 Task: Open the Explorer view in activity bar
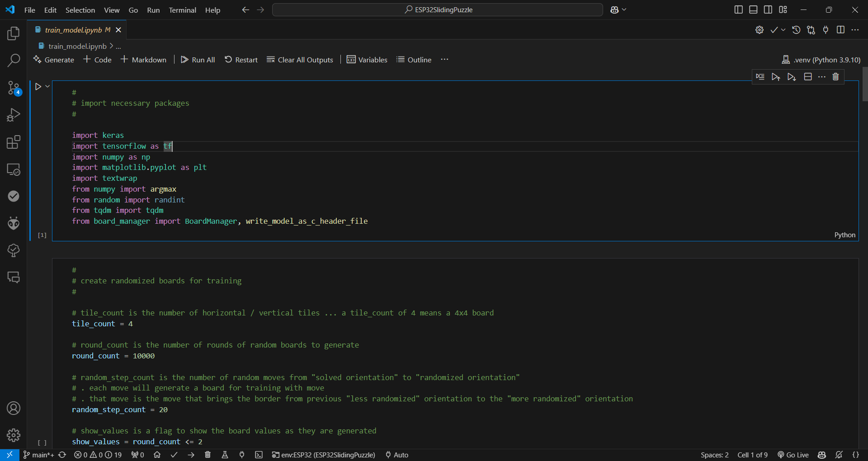tap(14, 33)
